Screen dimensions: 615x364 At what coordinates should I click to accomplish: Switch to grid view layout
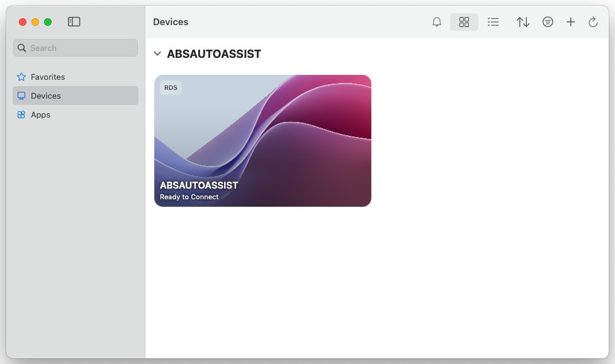[x=464, y=22]
